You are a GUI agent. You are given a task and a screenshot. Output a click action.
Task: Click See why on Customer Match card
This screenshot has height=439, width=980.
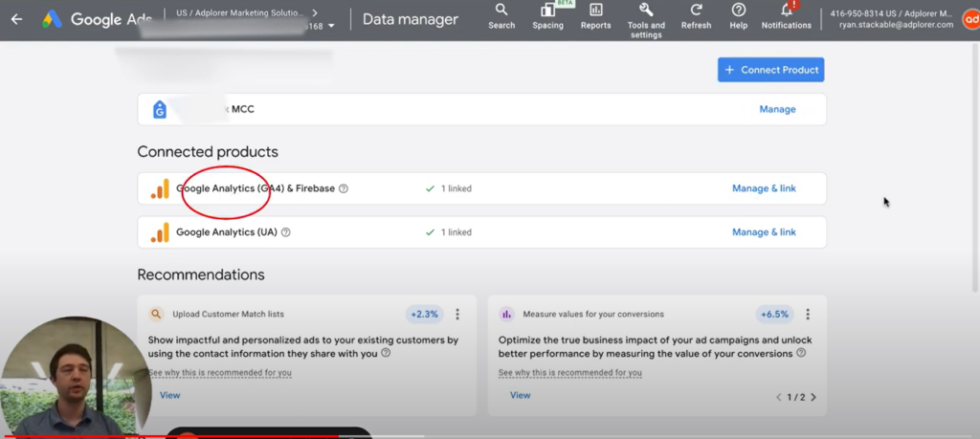(x=220, y=373)
